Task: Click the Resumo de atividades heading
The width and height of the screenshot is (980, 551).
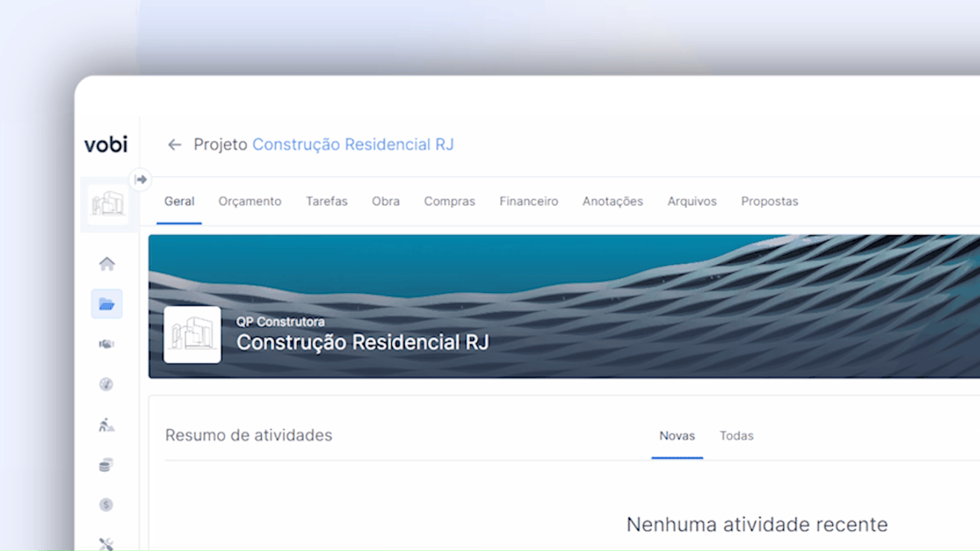Action: (249, 435)
